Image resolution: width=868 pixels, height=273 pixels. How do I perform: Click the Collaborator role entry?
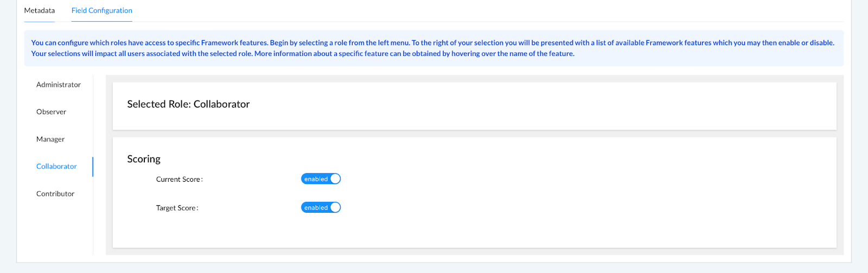pos(56,167)
